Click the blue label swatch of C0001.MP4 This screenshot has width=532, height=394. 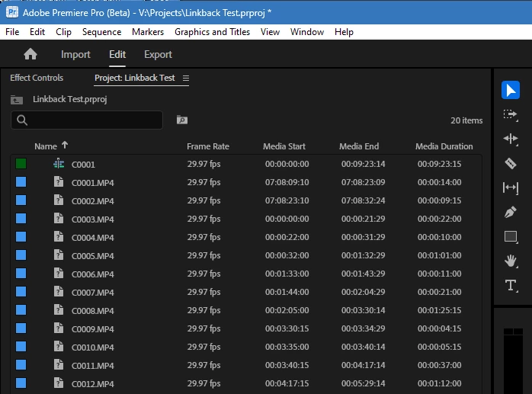(21, 182)
